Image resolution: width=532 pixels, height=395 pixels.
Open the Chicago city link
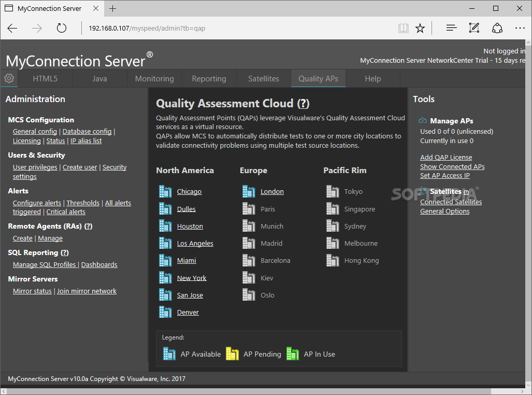pos(189,192)
